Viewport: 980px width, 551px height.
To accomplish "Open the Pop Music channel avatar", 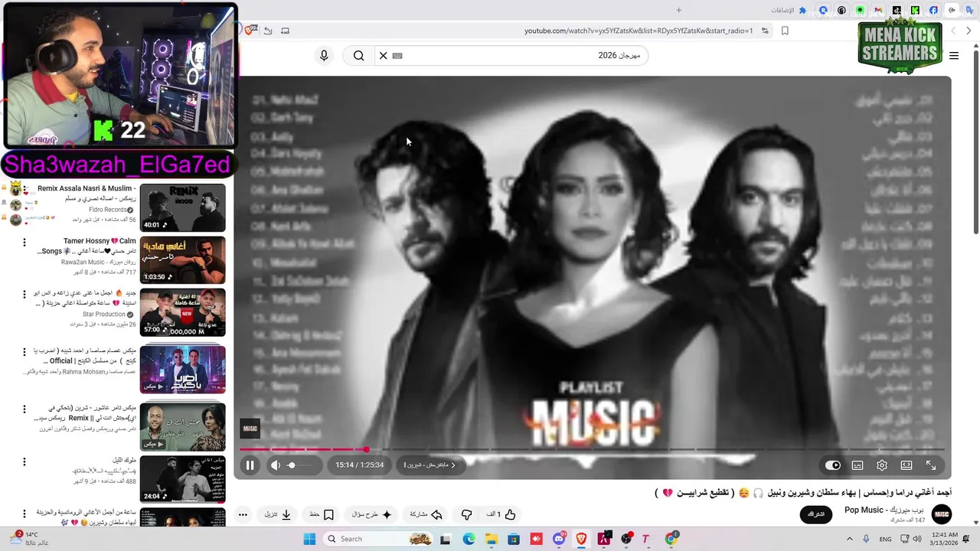I will click(x=942, y=514).
